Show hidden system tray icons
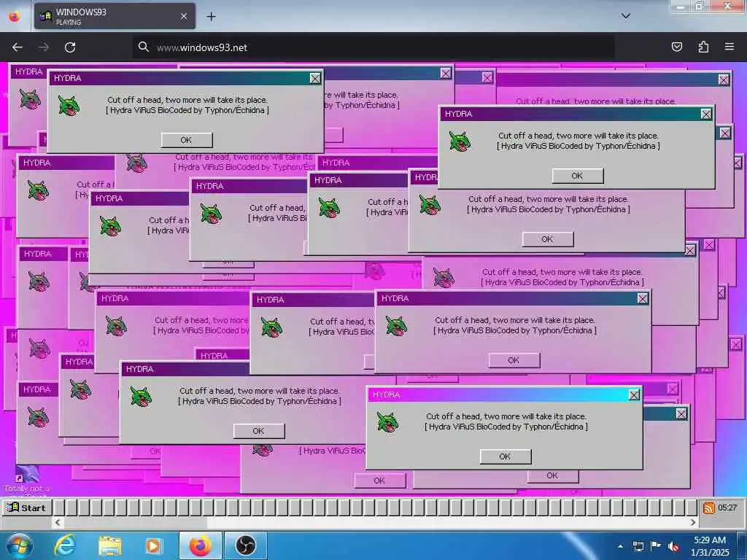Screen dimensions: 747x560 (620, 546)
